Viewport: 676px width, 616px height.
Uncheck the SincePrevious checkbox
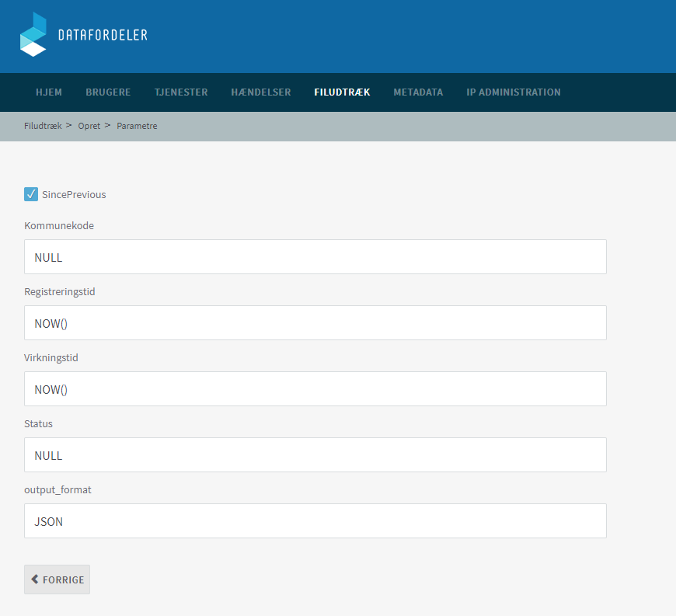click(31, 194)
